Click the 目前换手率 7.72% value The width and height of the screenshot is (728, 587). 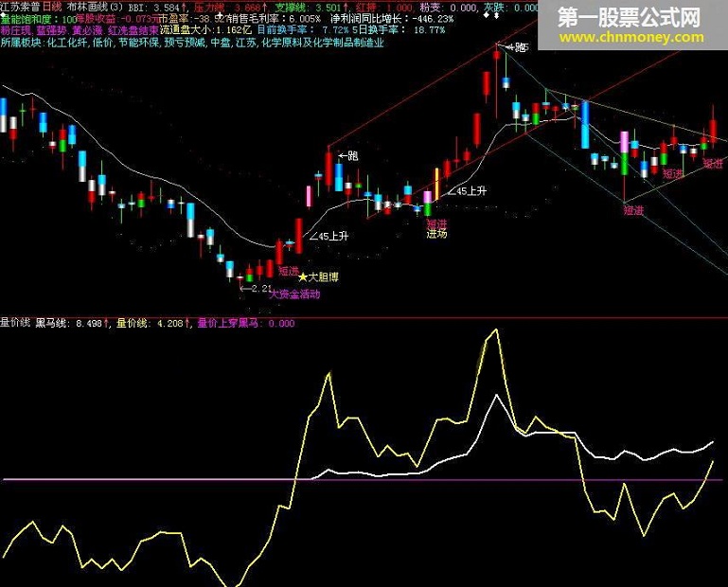click(x=303, y=30)
